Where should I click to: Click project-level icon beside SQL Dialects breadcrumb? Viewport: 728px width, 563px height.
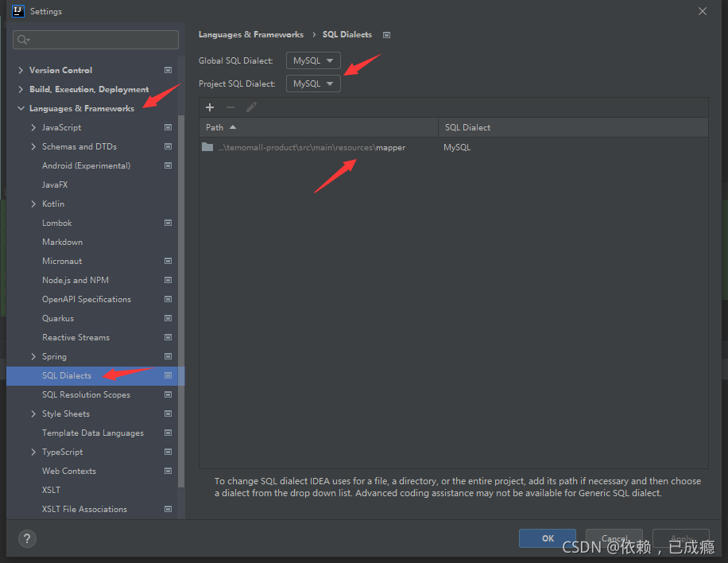tap(386, 35)
